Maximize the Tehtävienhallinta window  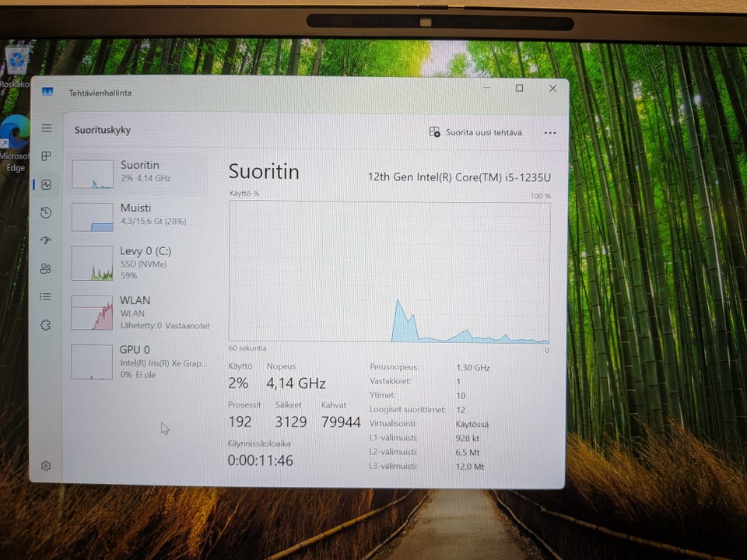coord(519,88)
